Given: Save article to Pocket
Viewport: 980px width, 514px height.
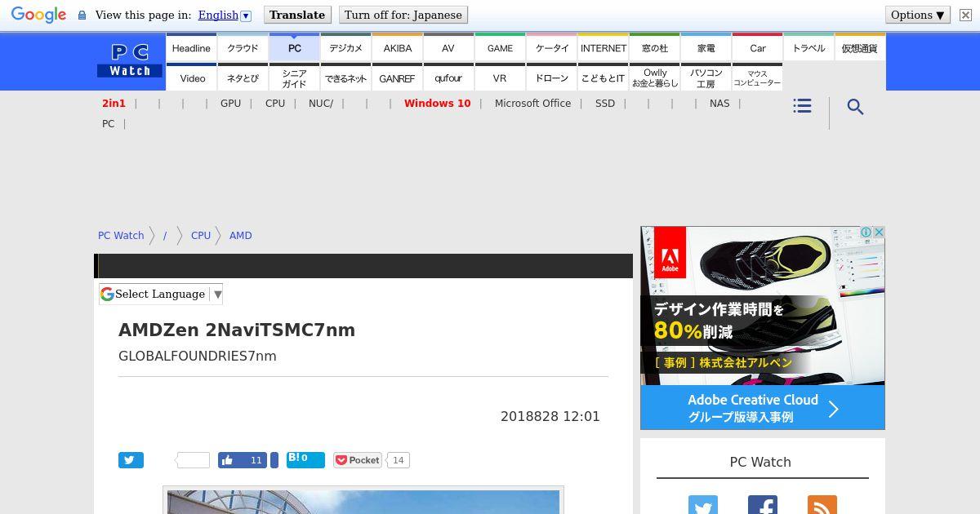Looking at the screenshot, I should click(x=358, y=460).
